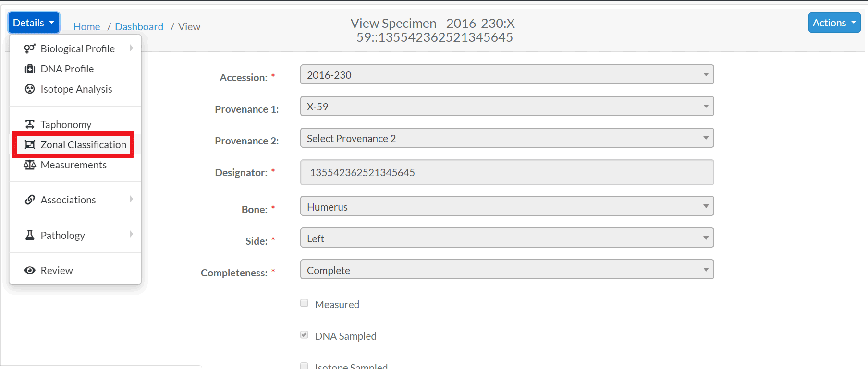Expand the Biological Profile submenu arrow
Viewport: 868px width, 369px height.
[131, 48]
